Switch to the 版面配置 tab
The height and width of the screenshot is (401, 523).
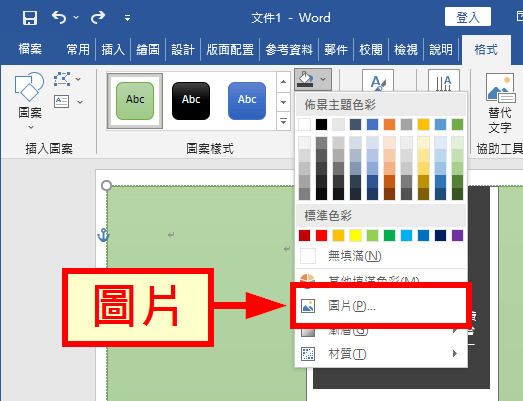(230, 49)
